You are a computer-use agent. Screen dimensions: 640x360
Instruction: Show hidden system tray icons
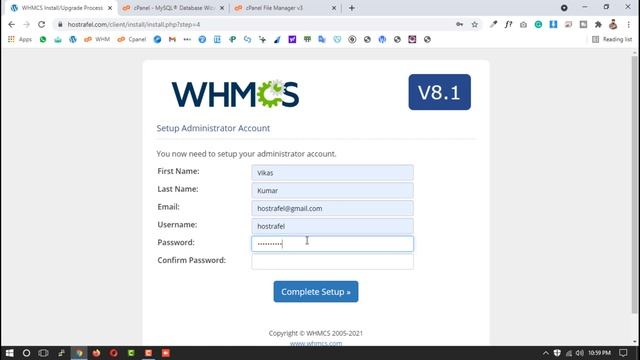[546, 353]
